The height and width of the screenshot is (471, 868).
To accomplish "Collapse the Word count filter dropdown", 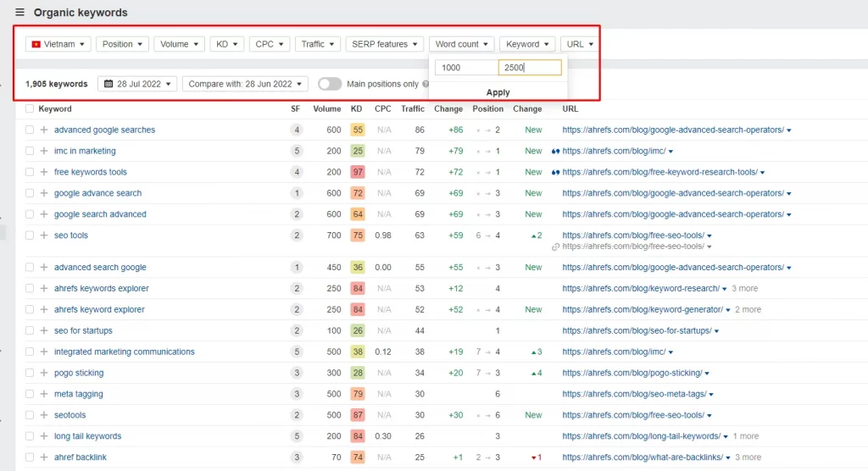I will [x=462, y=44].
